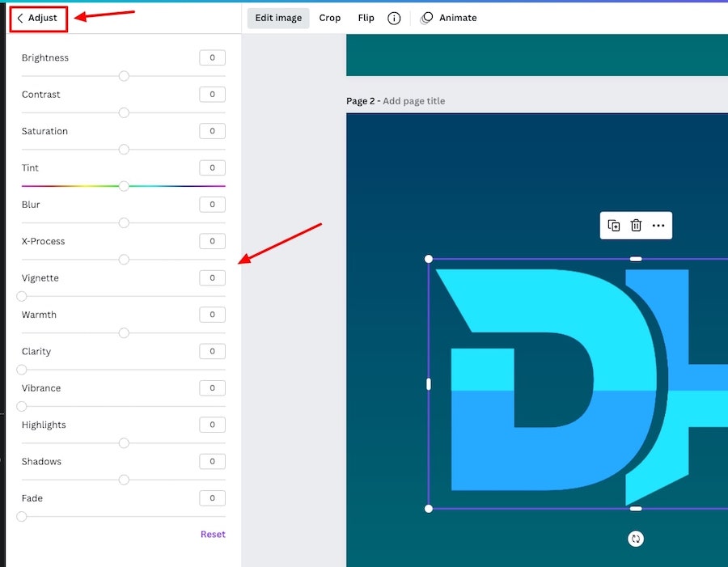Select Flip in the top toolbar

366,18
